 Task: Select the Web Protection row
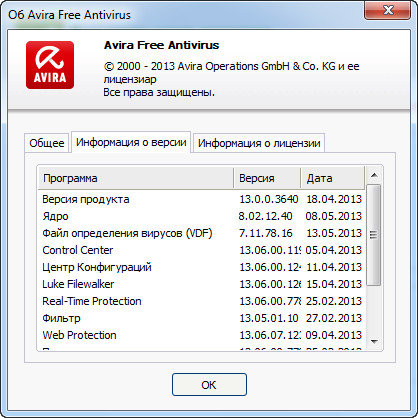click(202, 335)
